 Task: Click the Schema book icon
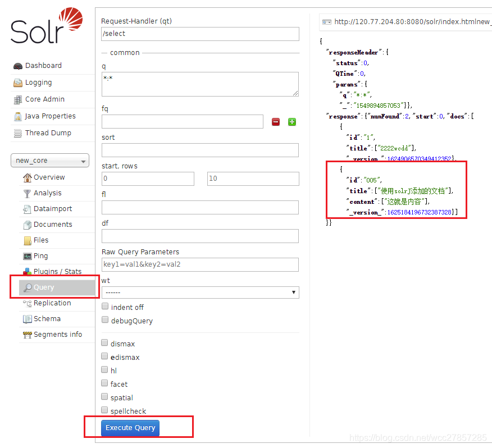coord(28,319)
